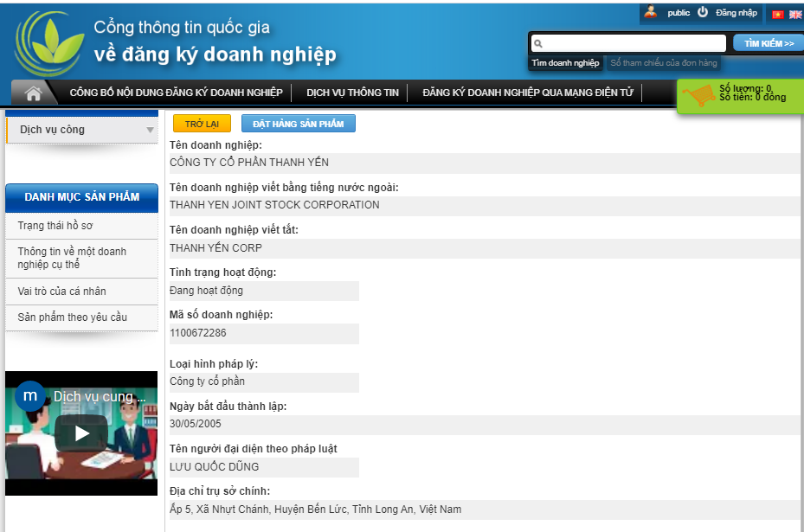
Task: Open the Dịch vụ thông tin menu
Action: coord(352,93)
